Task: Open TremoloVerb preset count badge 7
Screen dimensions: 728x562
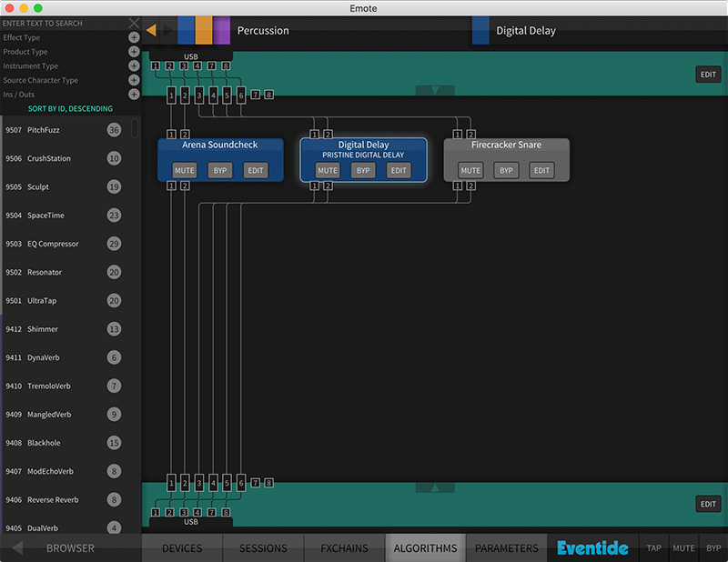Action: click(115, 386)
